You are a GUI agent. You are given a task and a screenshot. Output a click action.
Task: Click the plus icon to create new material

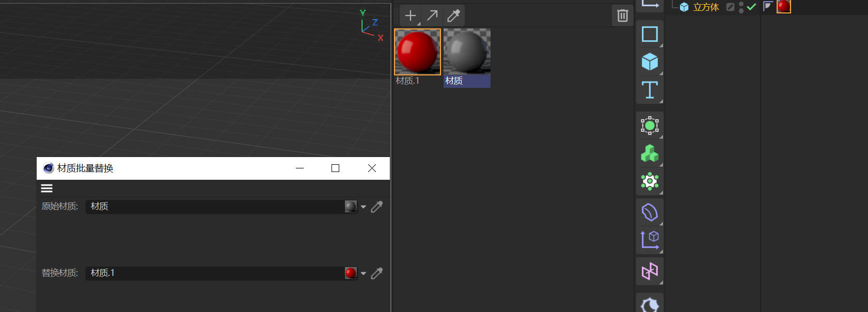coord(411,15)
